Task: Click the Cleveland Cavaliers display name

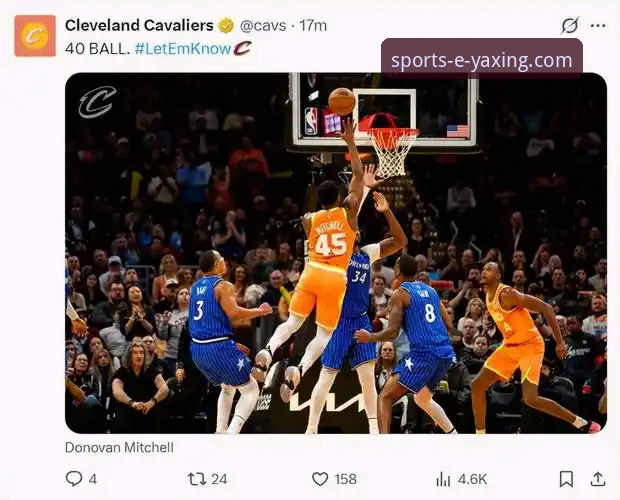Action: pyautogui.click(x=139, y=25)
